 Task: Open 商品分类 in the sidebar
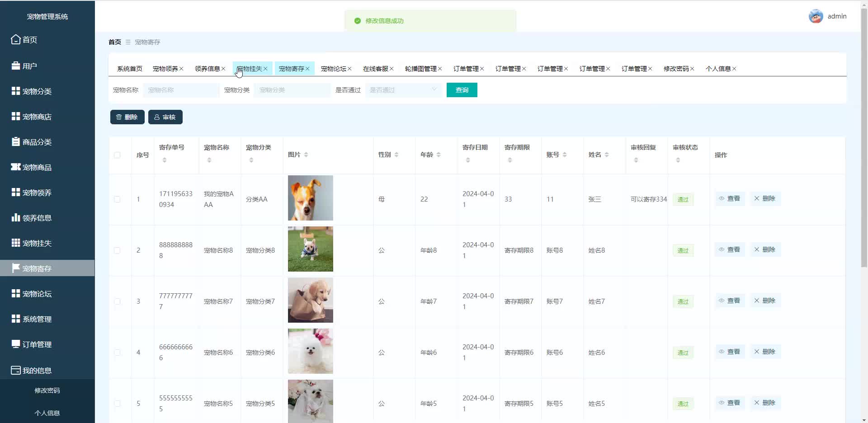coord(47,142)
